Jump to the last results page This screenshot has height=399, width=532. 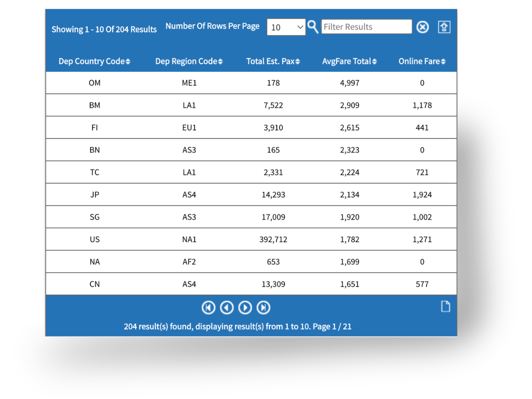click(263, 307)
